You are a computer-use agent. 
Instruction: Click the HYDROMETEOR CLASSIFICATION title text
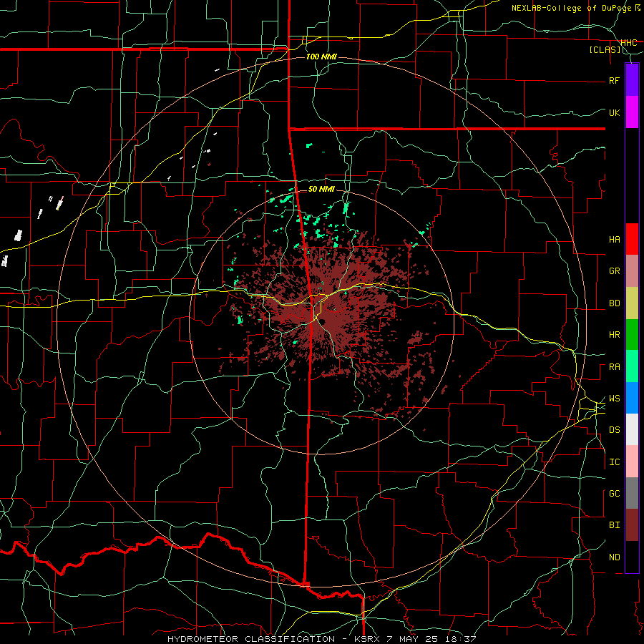(x=251, y=639)
